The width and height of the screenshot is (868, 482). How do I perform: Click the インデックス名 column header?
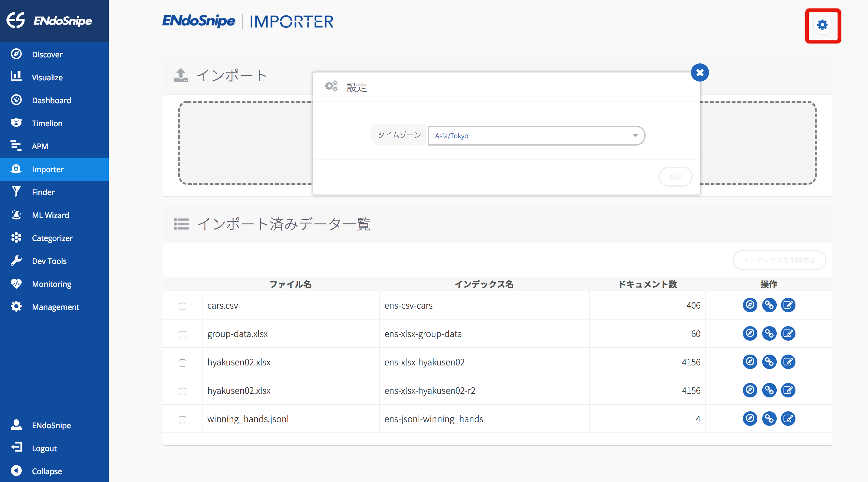pyautogui.click(x=484, y=284)
